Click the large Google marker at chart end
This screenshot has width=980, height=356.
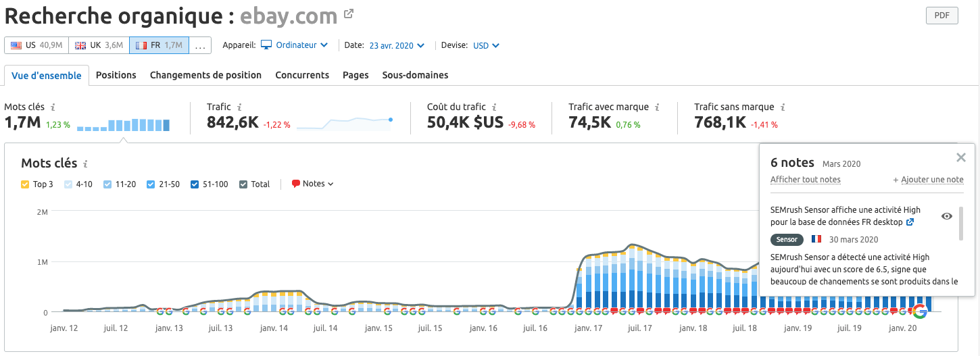coord(919,311)
